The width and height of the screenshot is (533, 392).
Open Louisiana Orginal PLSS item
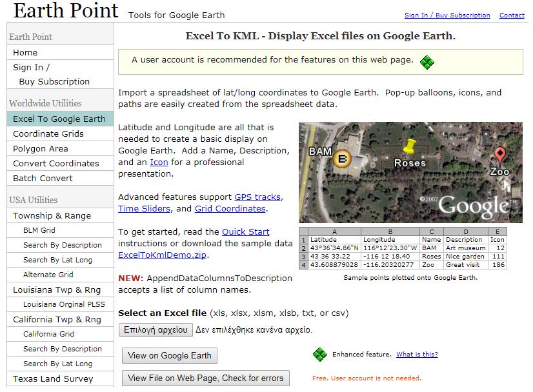coord(60,304)
